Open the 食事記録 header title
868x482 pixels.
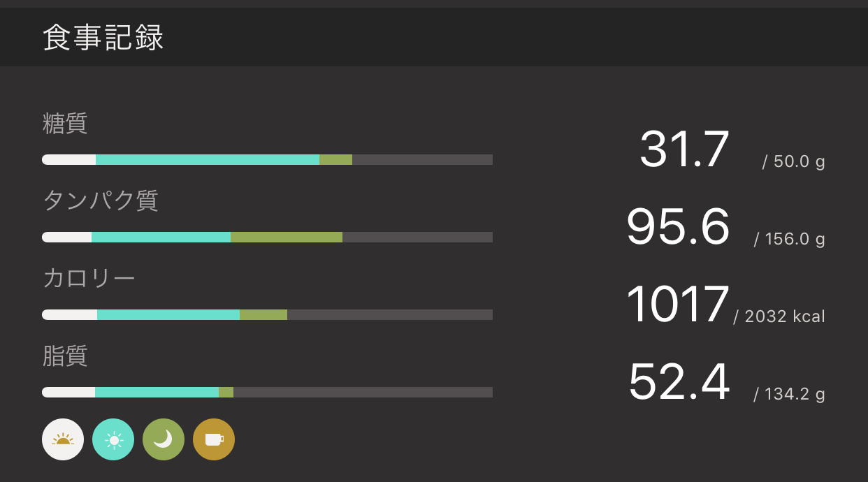(103, 38)
